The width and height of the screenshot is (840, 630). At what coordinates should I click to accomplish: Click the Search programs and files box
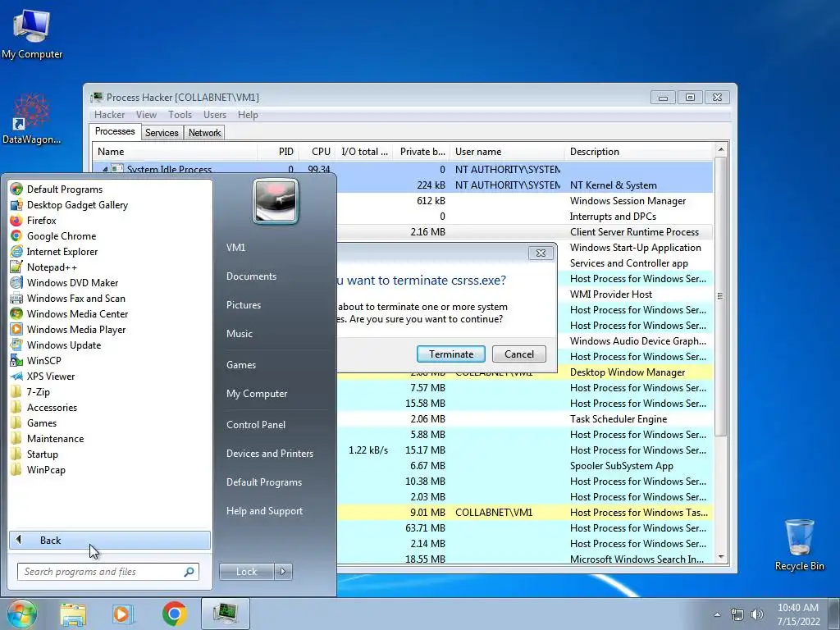click(x=107, y=572)
